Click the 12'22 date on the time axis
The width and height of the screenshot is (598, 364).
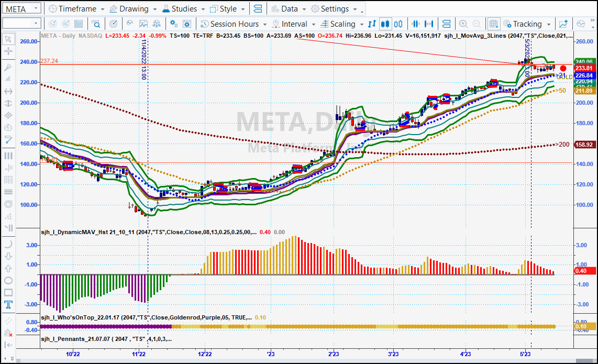click(x=205, y=354)
